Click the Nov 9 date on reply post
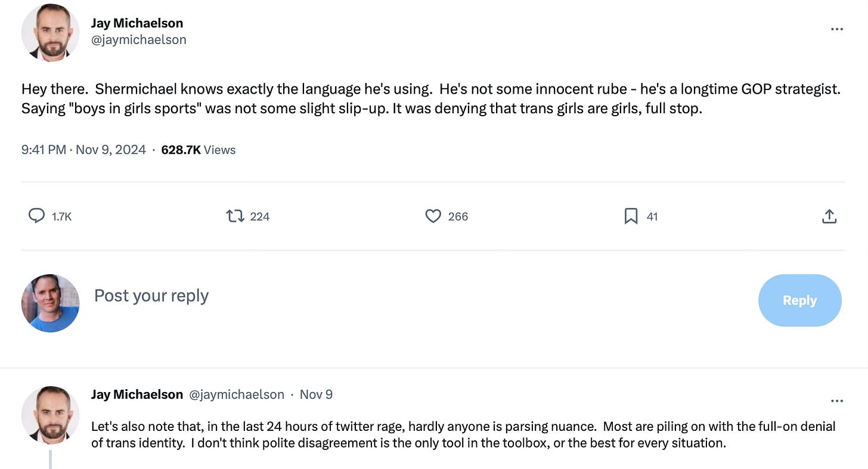Image resolution: width=868 pixels, height=469 pixels. point(316,395)
